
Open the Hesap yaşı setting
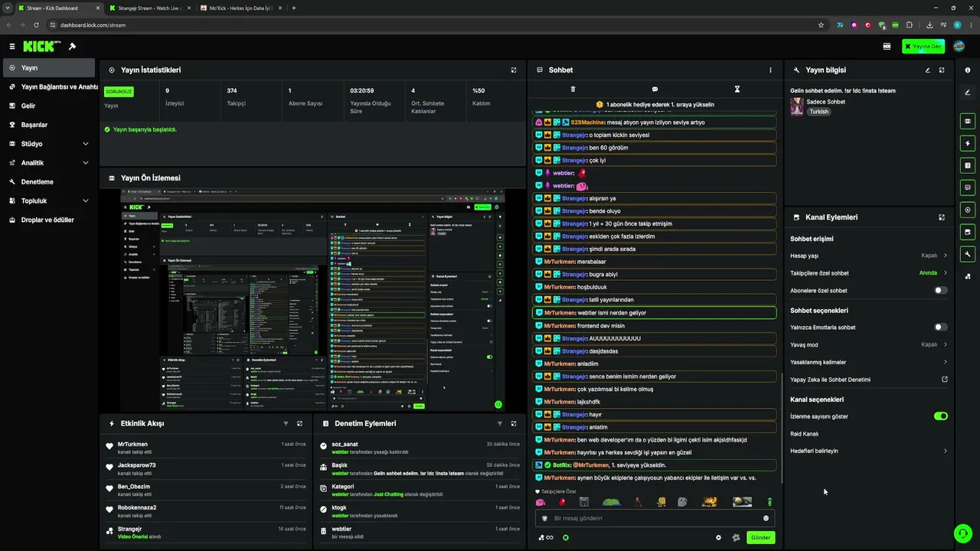(869, 256)
